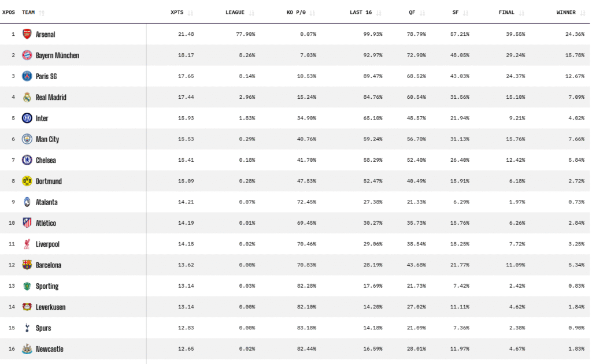The height and width of the screenshot is (364, 592).
Task: Sort by TEAM column arrows
Action: [42, 13]
